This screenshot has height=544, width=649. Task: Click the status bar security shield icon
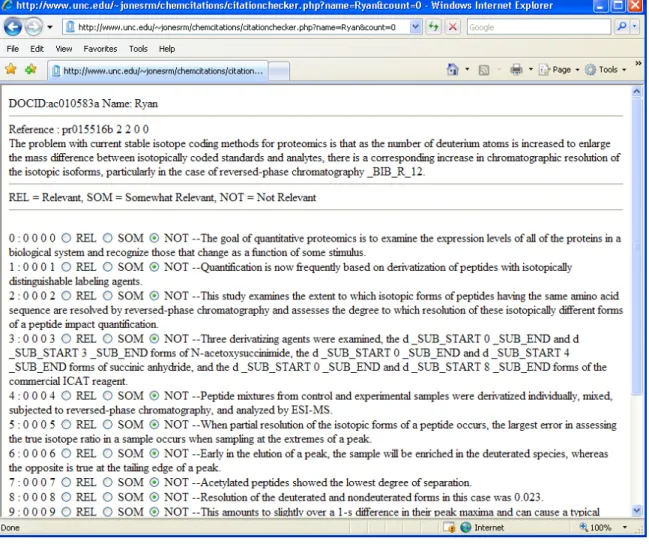click(449, 527)
